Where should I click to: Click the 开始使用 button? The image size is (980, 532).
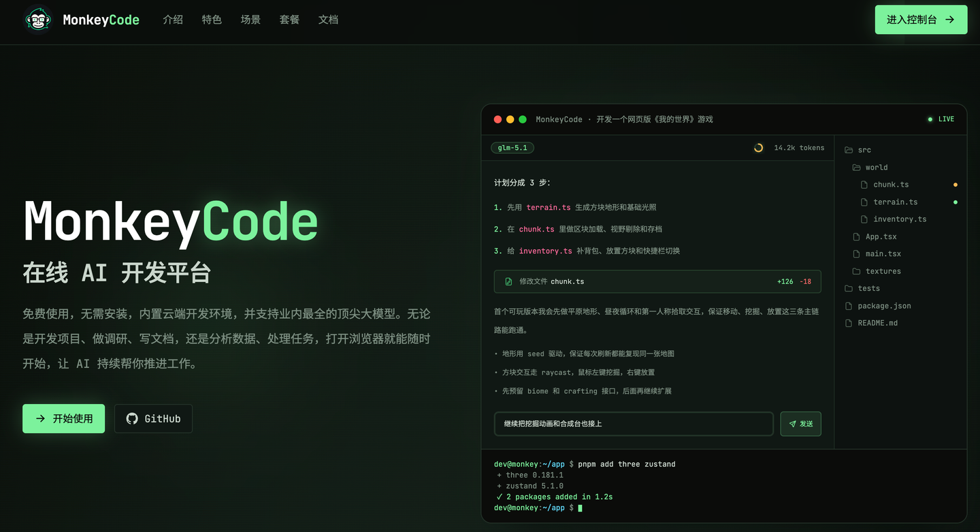click(64, 418)
